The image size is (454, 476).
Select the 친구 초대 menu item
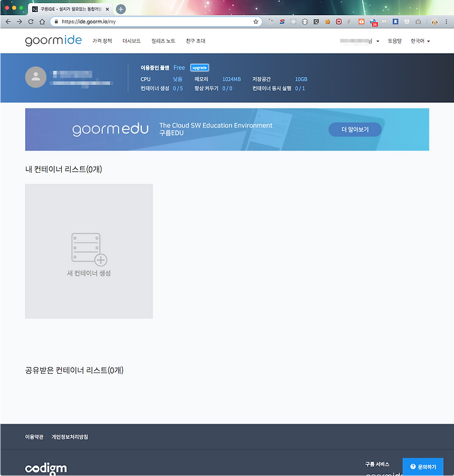(x=195, y=41)
